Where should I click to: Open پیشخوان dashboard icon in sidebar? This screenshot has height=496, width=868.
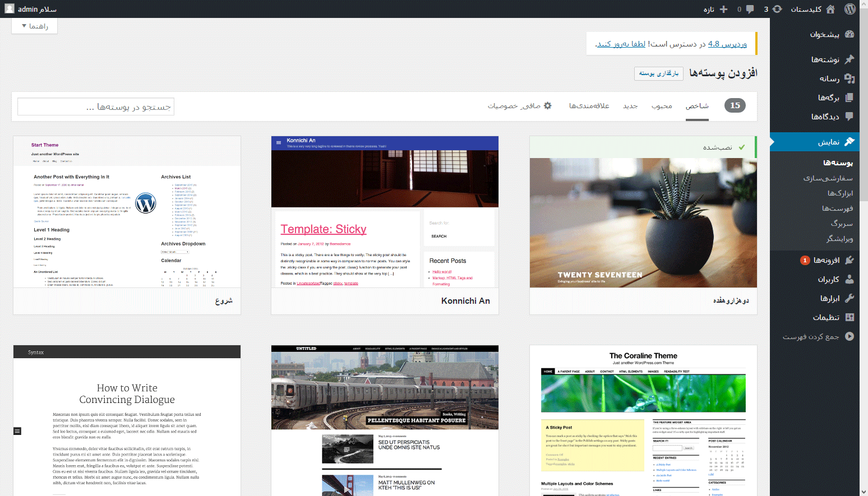click(849, 34)
